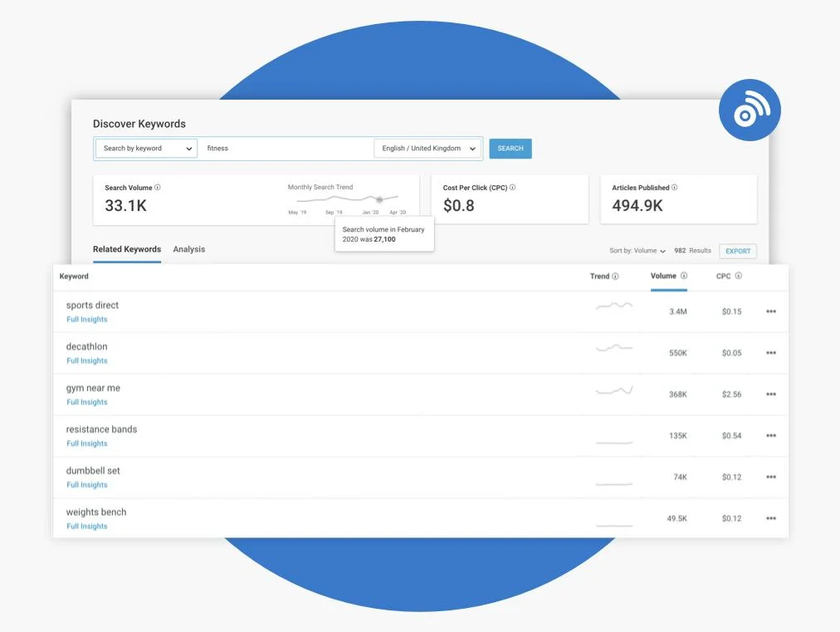Viewport: 840px width, 632px height.
Task: Click the resistance bands keyword text
Action: point(101,429)
